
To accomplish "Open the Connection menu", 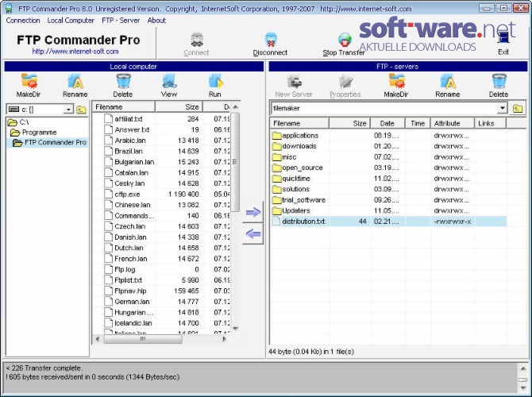I will click(23, 21).
